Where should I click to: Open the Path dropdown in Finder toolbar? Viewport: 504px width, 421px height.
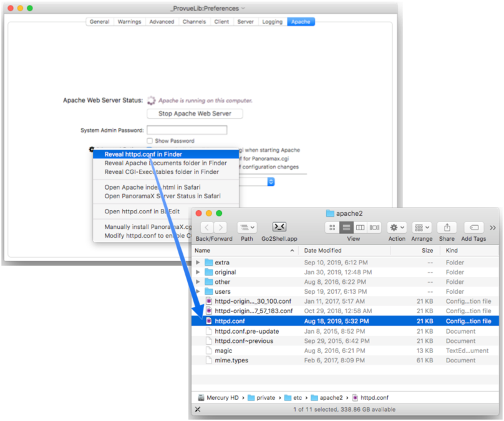[247, 228]
